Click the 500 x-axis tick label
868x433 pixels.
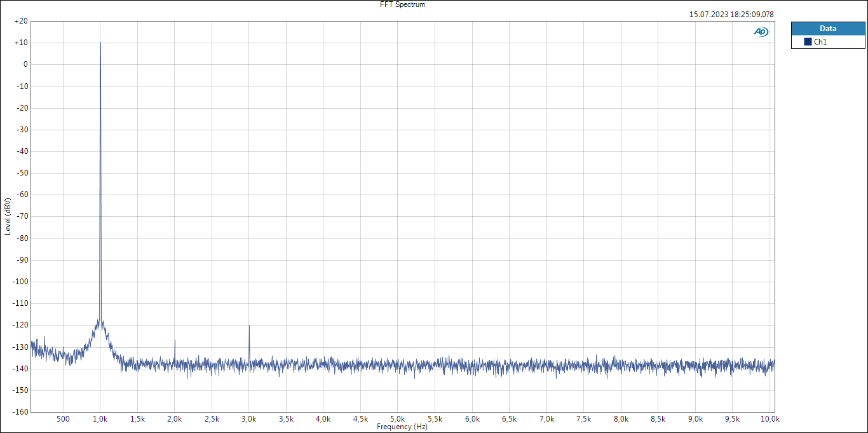coord(63,419)
